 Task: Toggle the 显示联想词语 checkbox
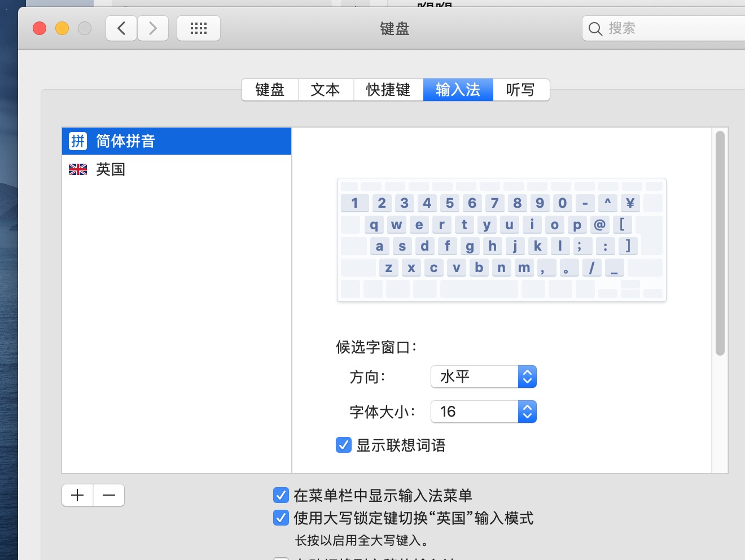click(344, 445)
